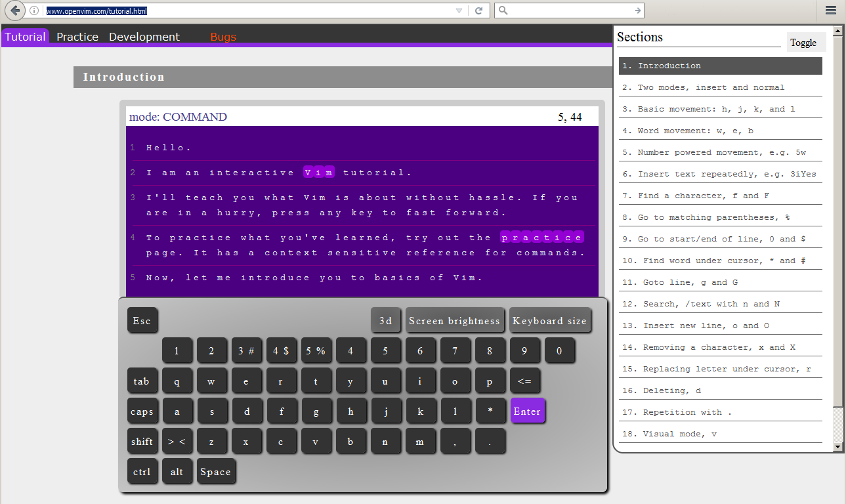Go back with browser back arrow
Image resolution: width=846 pixels, height=504 pixels.
point(15,10)
